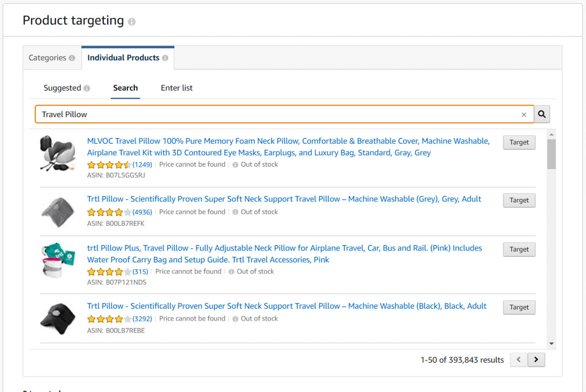Click the info icon beside Suggested
586x392 pixels.
[x=87, y=88]
